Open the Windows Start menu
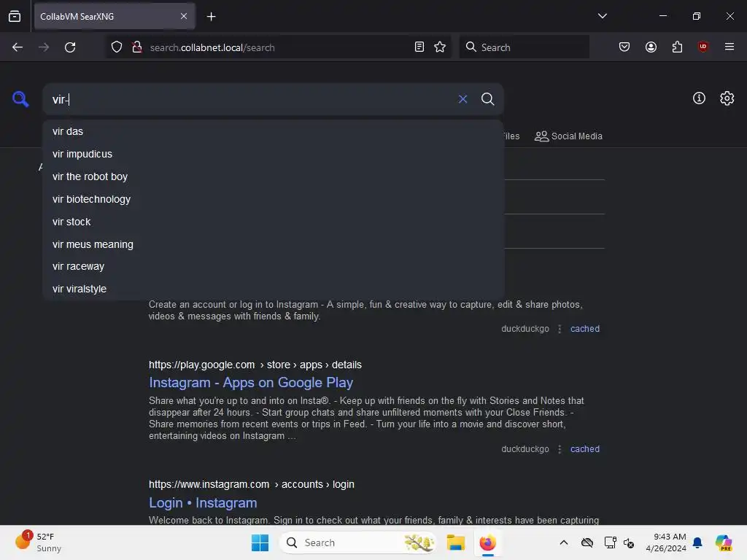The width and height of the screenshot is (747, 560). tap(260, 542)
